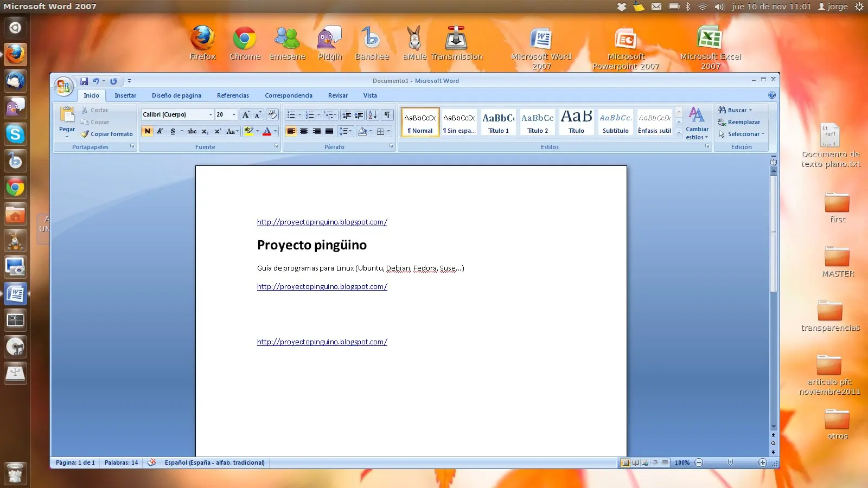Toggle bold (N) formatting

click(x=147, y=131)
